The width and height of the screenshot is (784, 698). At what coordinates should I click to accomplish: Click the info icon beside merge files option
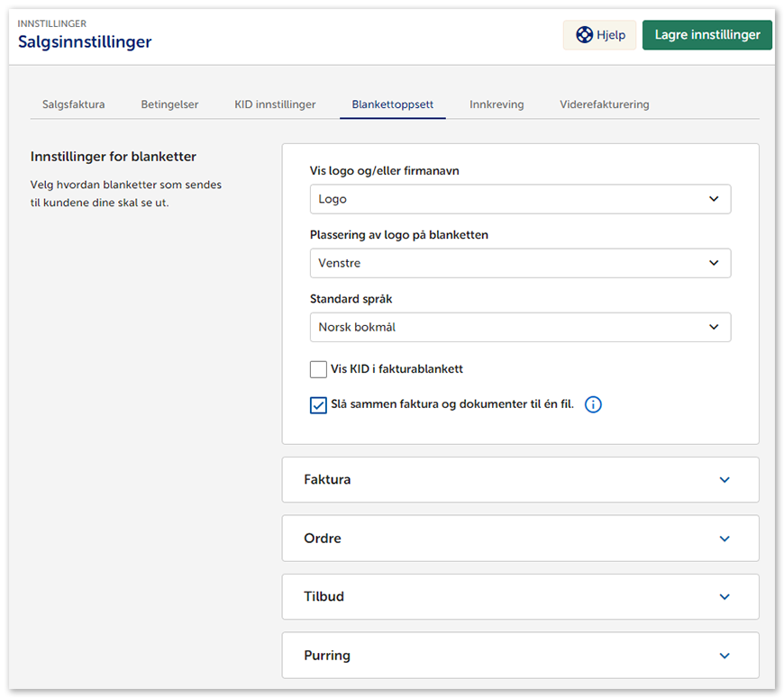pos(592,404)
